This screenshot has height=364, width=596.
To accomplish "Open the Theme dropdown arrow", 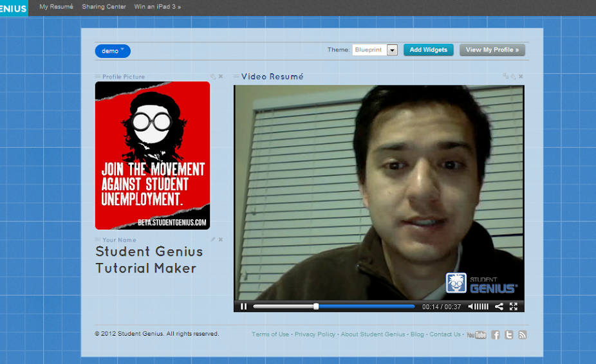I will point(392,50).
